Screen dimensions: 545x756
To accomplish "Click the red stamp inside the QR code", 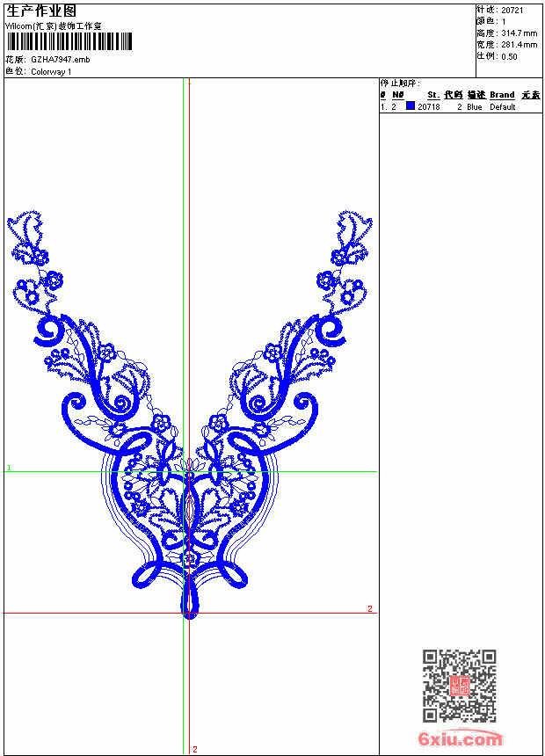I will point(460,686).
